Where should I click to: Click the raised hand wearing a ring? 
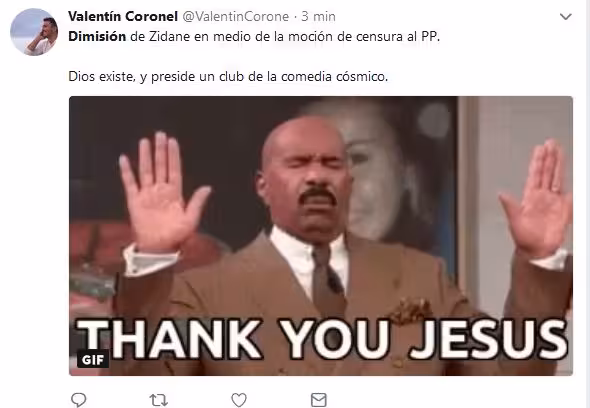pyautogui.click(x=536, y=198)
